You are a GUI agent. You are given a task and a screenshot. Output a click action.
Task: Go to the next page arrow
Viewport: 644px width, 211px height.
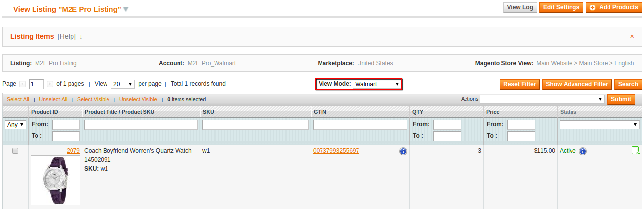(50, 84)
